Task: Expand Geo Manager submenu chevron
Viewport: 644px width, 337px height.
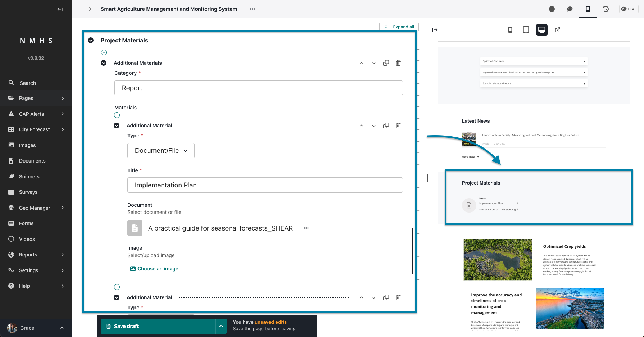Action: click(63, 208)
